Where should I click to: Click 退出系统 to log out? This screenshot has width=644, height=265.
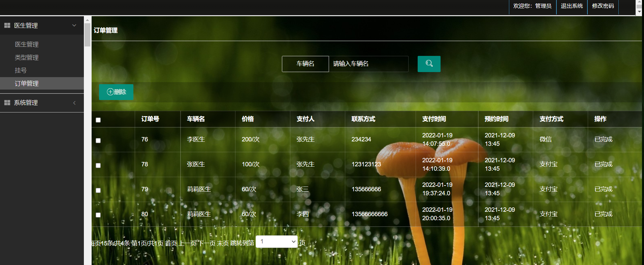click(x=572, y=6)
